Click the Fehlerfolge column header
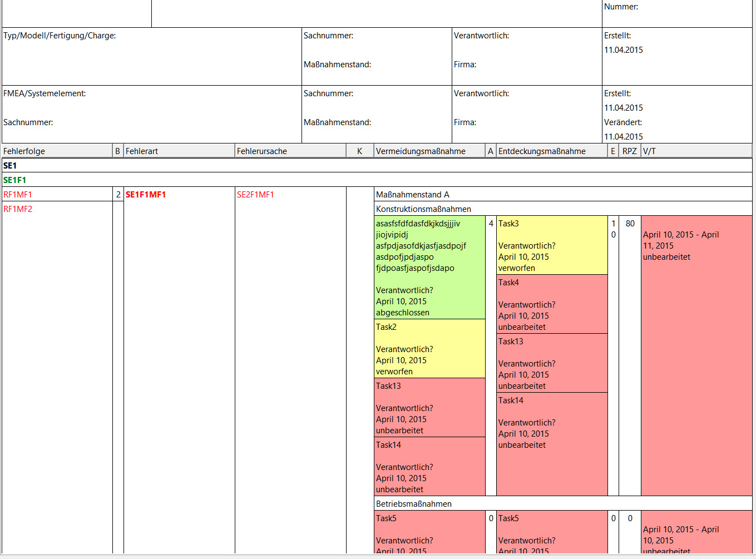756x559 pixels. coord(57,151)
